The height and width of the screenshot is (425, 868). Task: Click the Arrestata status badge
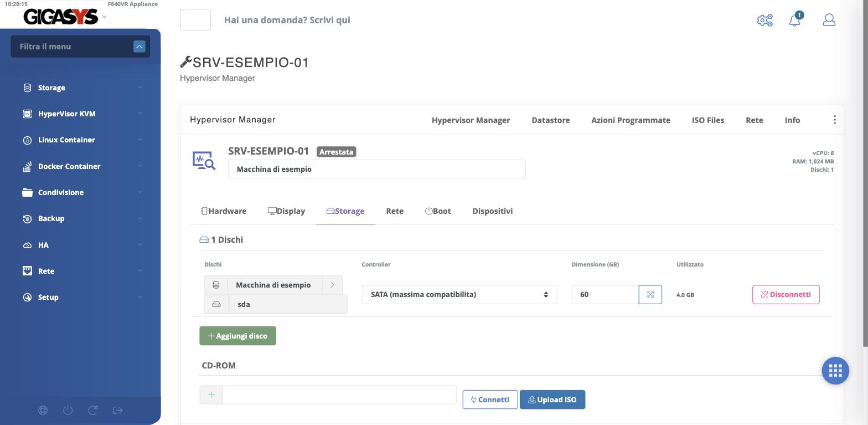pos(337,152)
